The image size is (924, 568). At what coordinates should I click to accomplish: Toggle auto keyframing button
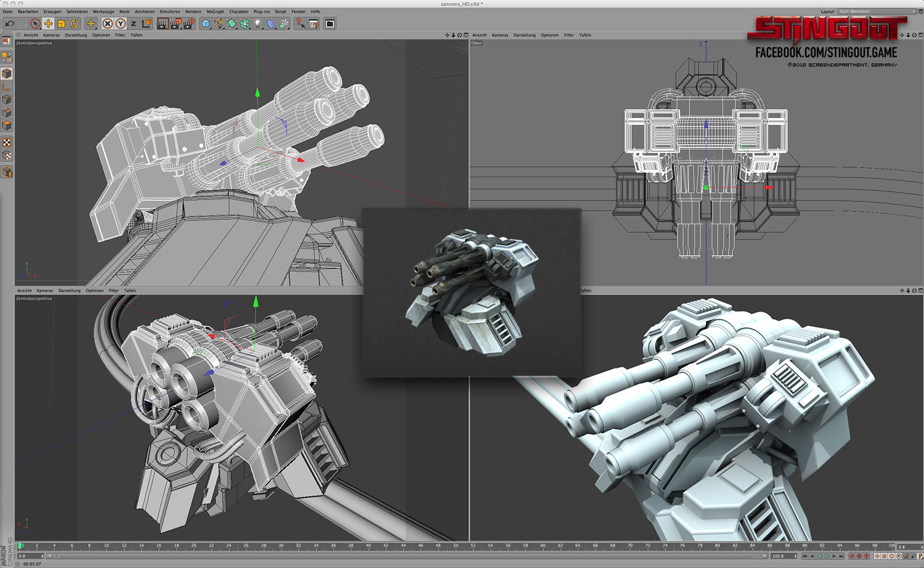[x=859, y=556]
